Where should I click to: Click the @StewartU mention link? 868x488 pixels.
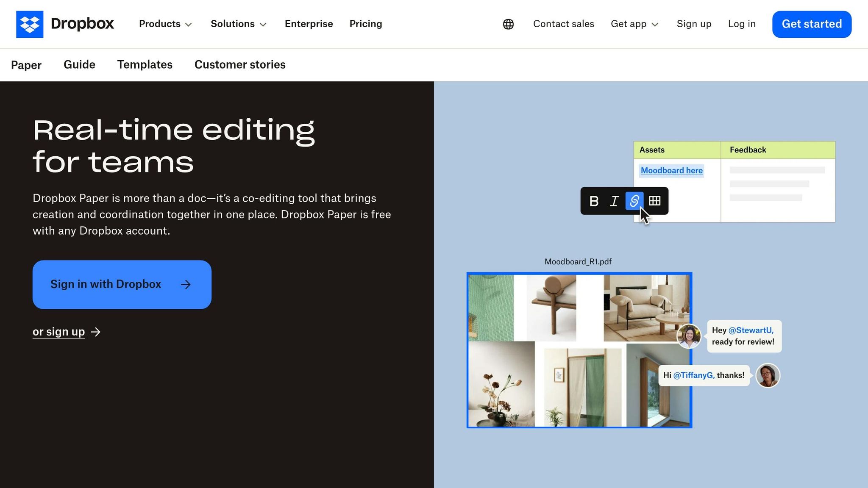[751, 330]
